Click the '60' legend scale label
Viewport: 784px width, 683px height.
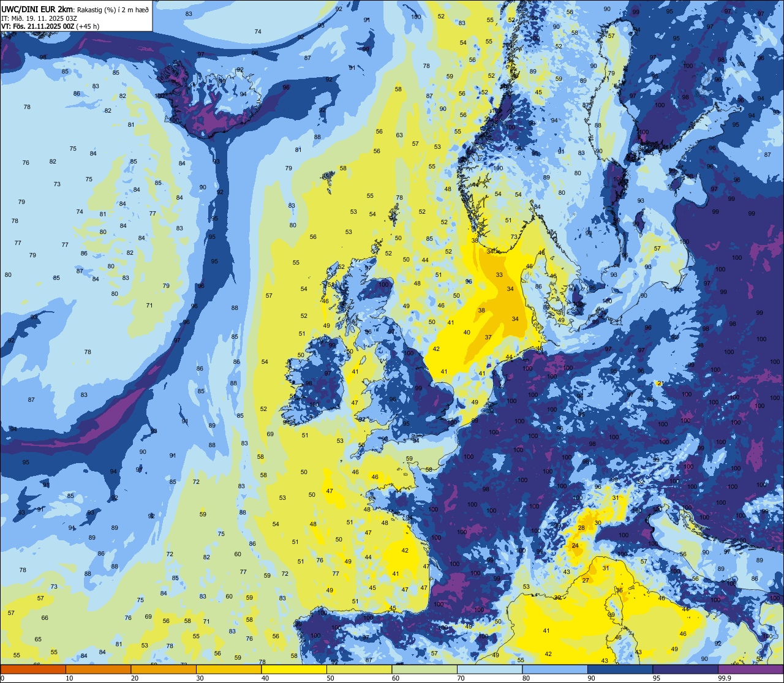[396, 678]
